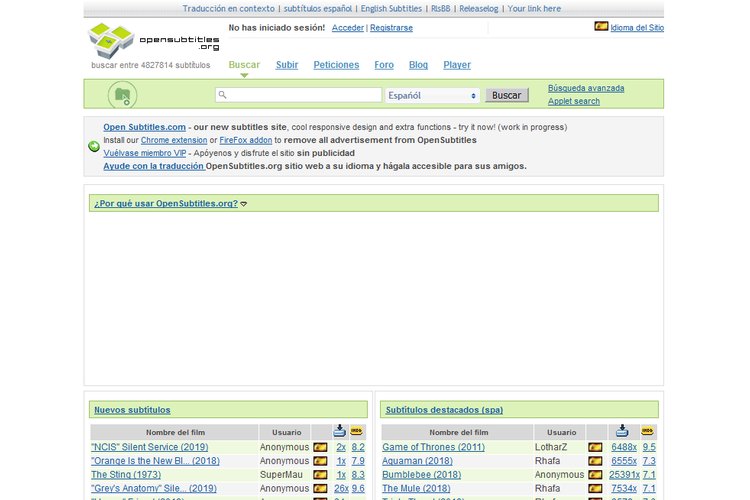Click Idioma del Sitio link

point(637,28)
